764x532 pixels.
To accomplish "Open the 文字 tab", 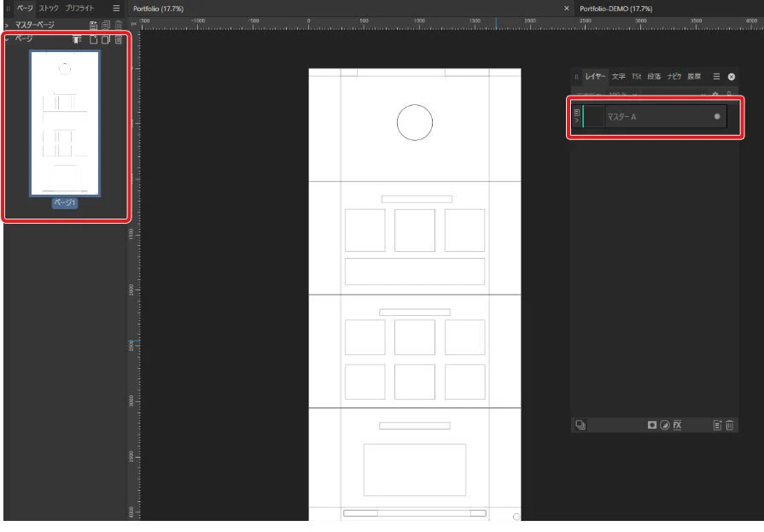I will tap(618, 77).
